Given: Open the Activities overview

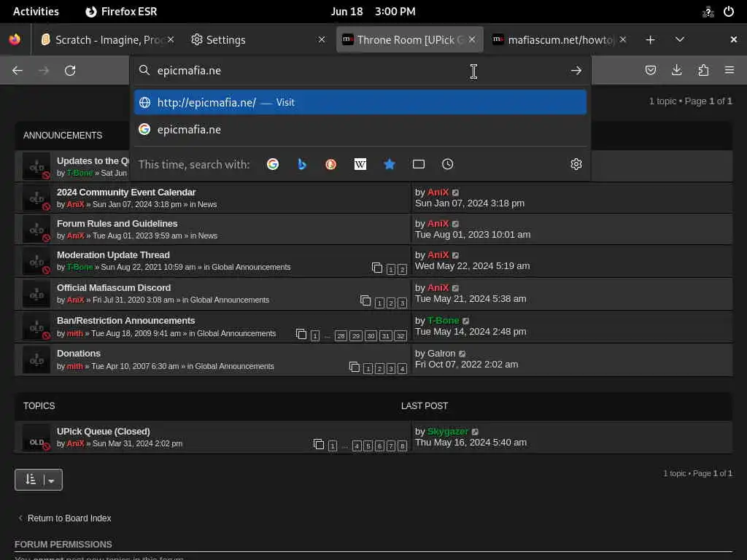Looking at the screenshot, I should pos(36,12).
